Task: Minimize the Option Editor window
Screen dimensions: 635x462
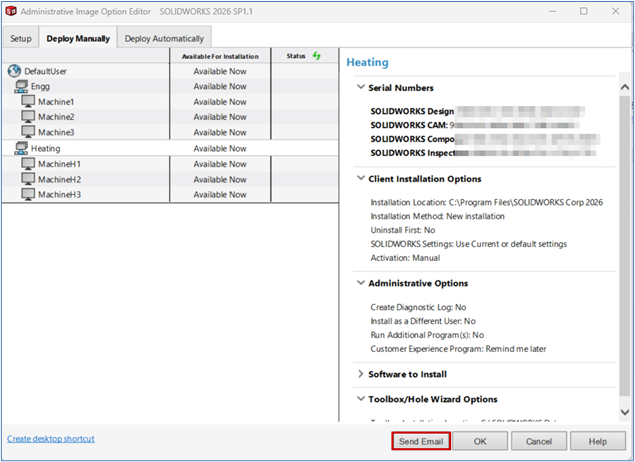Action: (x=552, y=11)
